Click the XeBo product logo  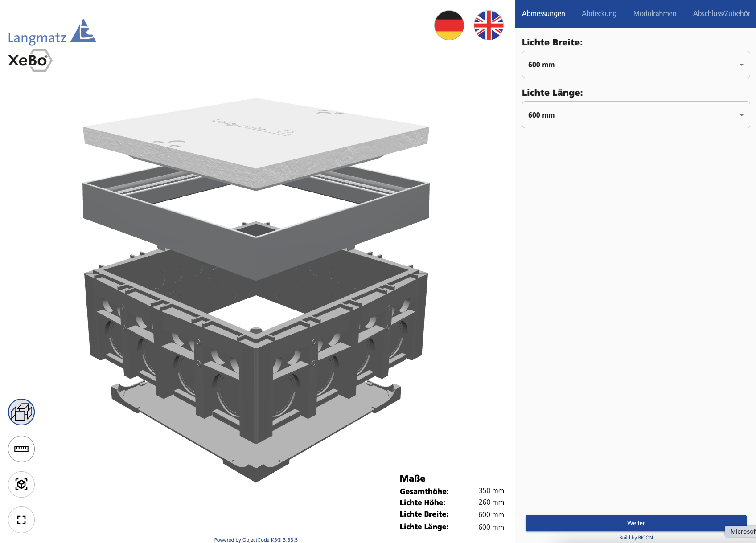point(30,60)
